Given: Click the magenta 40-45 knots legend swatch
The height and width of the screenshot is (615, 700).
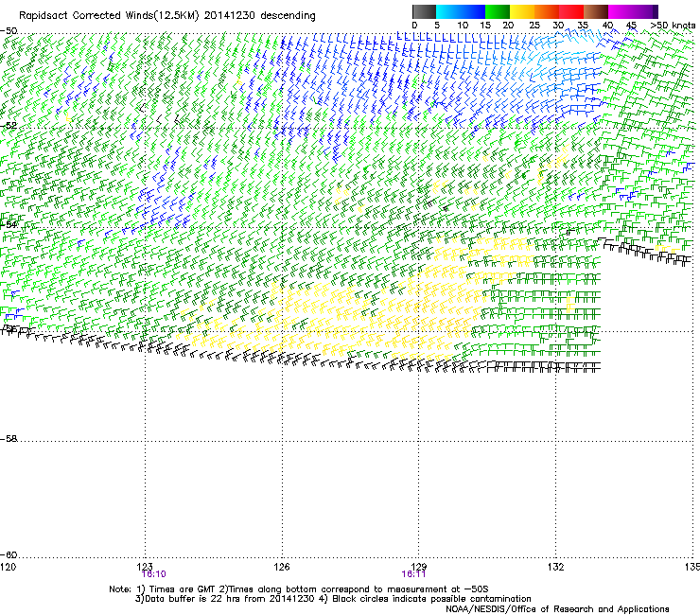Looking at the screenshot, I should point(621,11).
